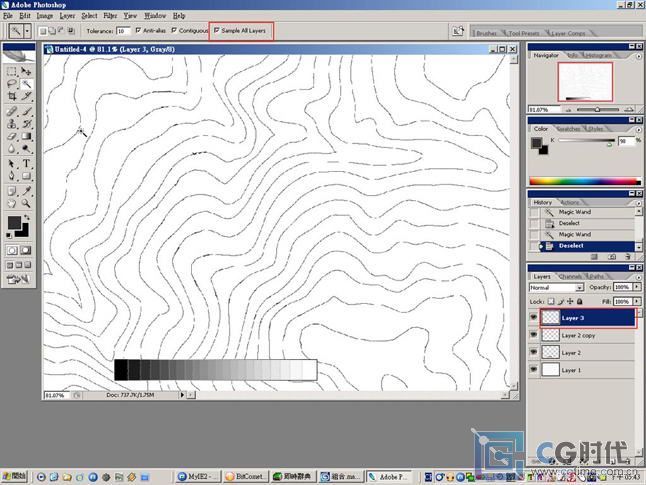This screenshot has height=485, width=646.
Task: Select the Eyedropper tool
Action: (26, 191)
